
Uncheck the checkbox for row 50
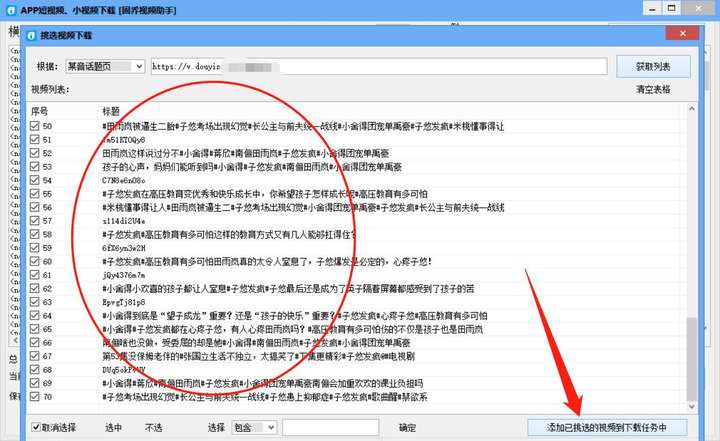click(x=34, y=126)
